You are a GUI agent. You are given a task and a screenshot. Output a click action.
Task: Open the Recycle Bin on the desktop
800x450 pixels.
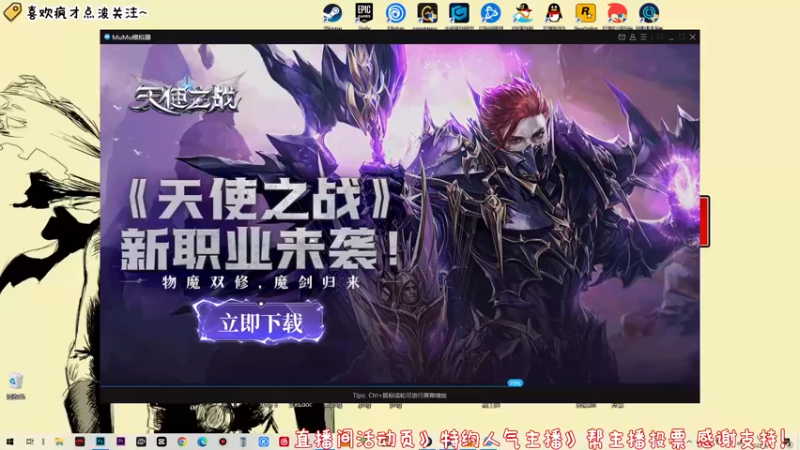(16, 386)
